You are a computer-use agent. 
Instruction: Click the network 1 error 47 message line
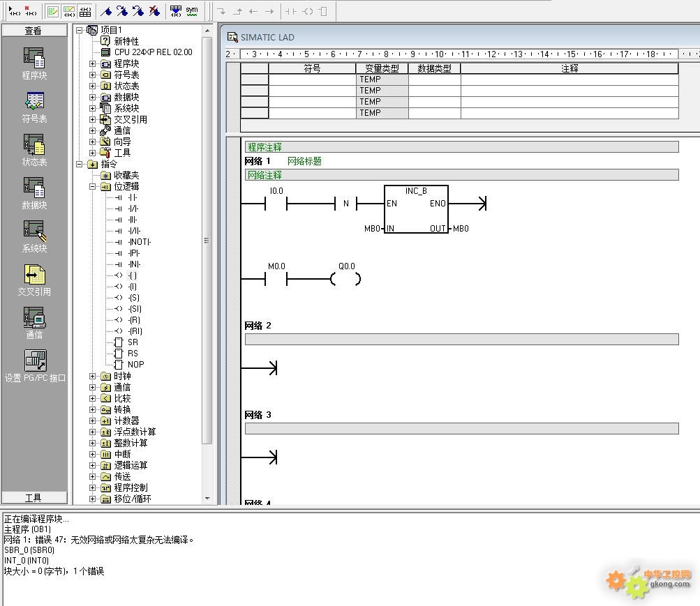[99, 540]
